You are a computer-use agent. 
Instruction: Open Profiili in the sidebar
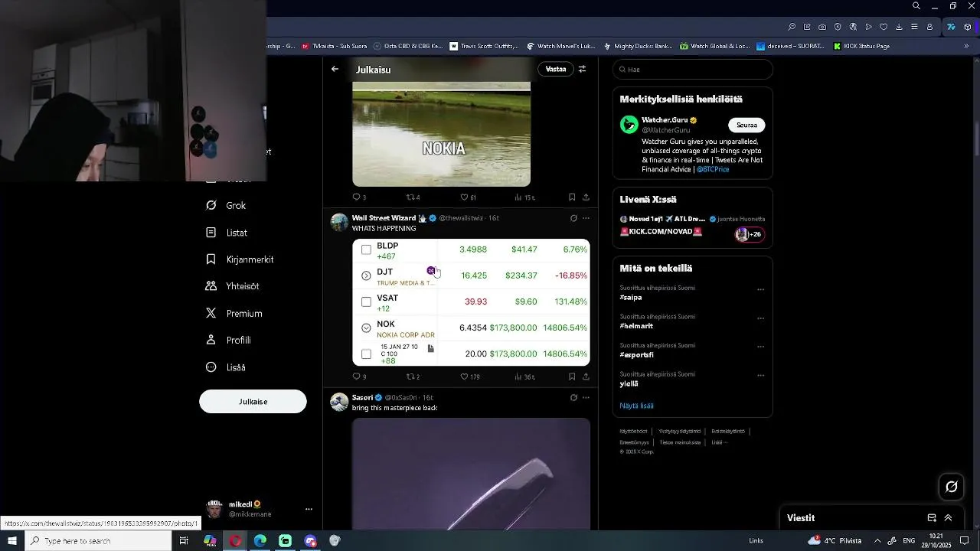(x=228, y=341)
